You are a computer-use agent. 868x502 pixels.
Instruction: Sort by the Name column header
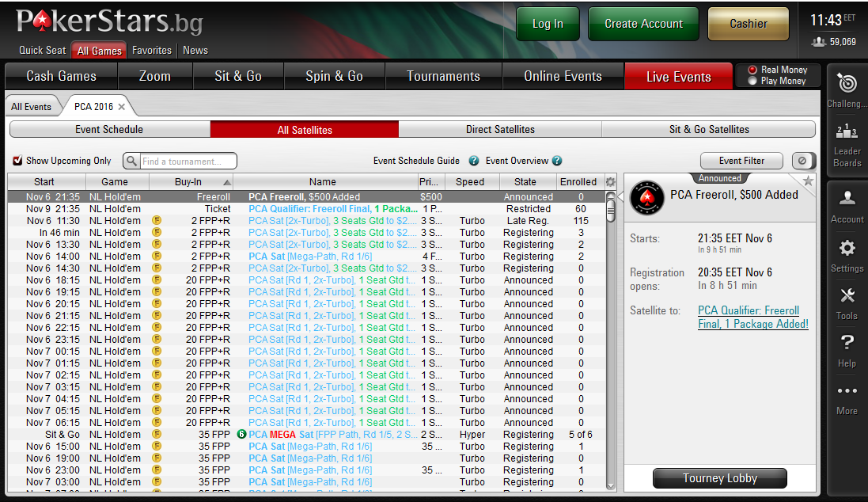pyautogui.click(x=325, y=182)
